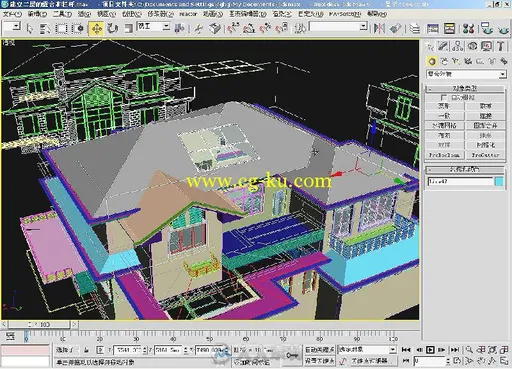Open the 帮助(H) Help menu
Screen dimensions: 512x369
coord(377,14)
